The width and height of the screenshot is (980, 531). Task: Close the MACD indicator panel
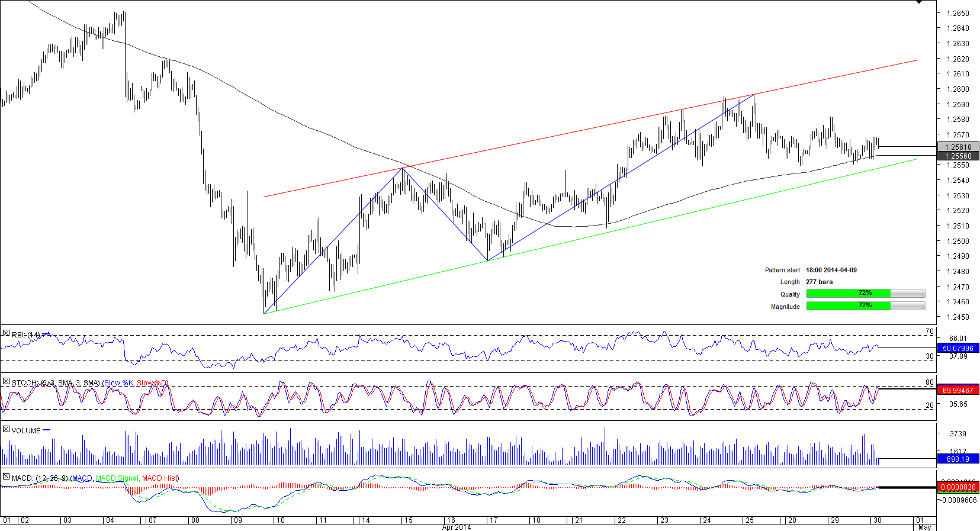click(x=6, y=477)
